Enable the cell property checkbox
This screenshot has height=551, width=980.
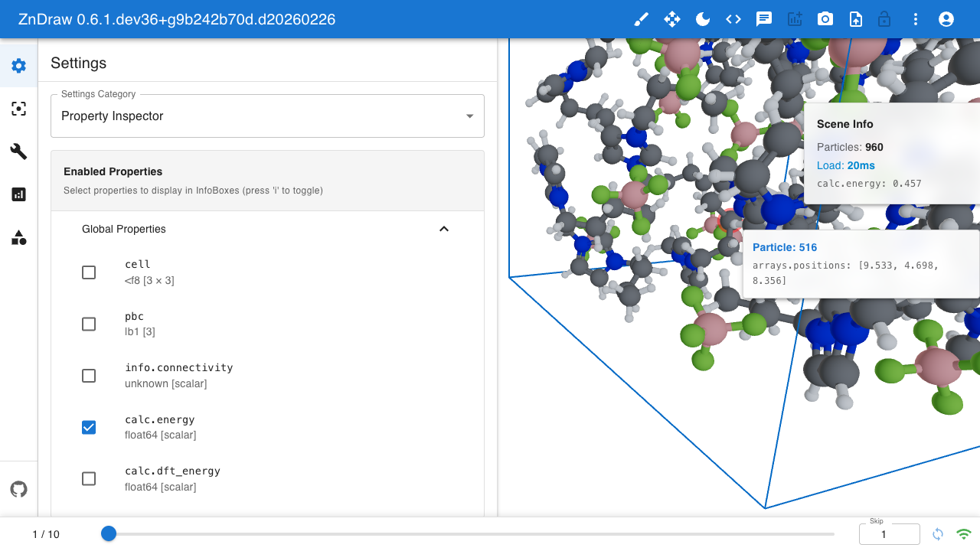[89, 272]
